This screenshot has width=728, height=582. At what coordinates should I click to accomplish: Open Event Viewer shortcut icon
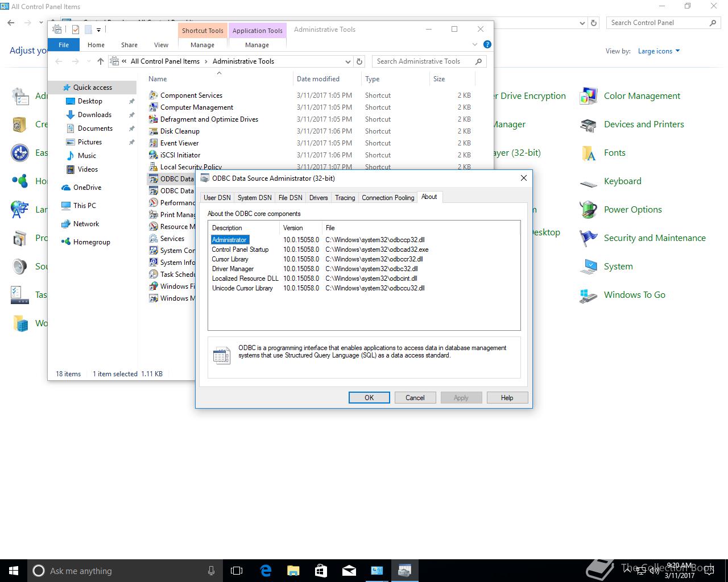point(153,143)
